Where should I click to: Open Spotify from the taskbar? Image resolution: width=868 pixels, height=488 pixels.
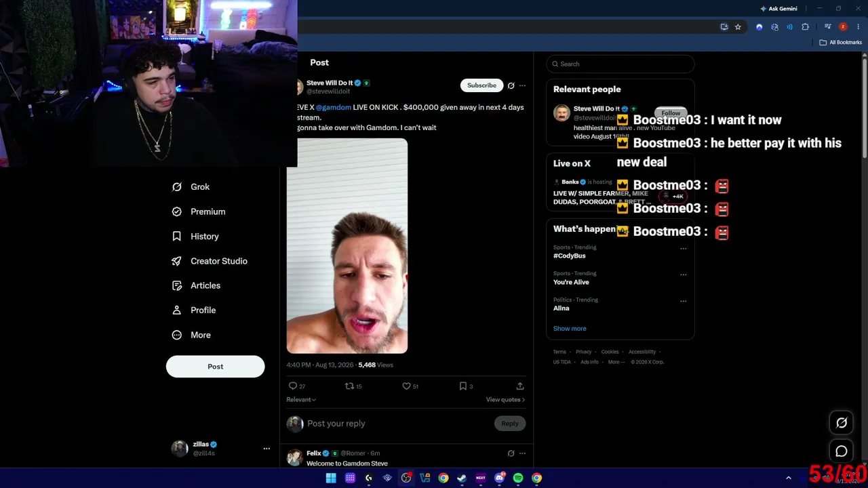[x=518, y=478]
